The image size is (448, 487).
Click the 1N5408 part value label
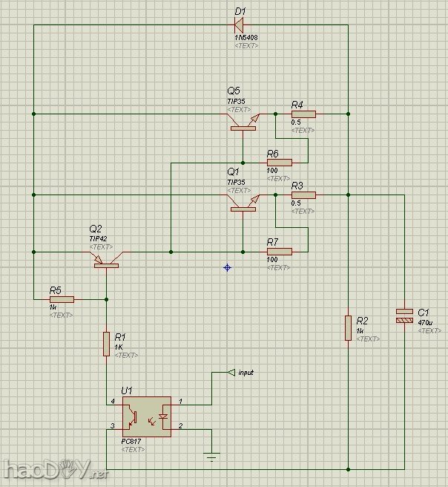click(x=246, y=37)
